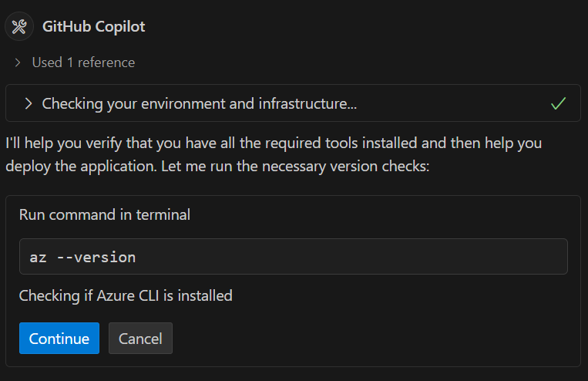The image size is (588, 381).
Task: Click 'Checking your environment and infrastructure...' text
Action: (199, 103)
